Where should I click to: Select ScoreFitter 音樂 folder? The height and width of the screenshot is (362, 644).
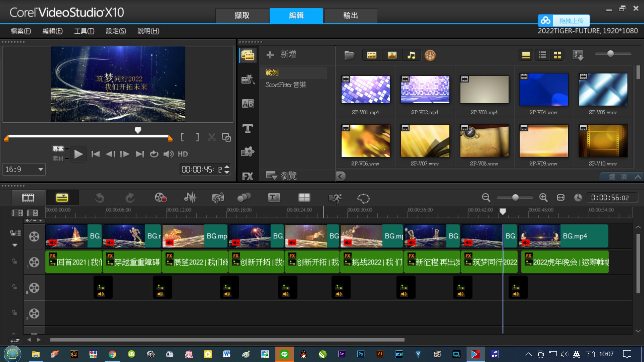(285, 84)
